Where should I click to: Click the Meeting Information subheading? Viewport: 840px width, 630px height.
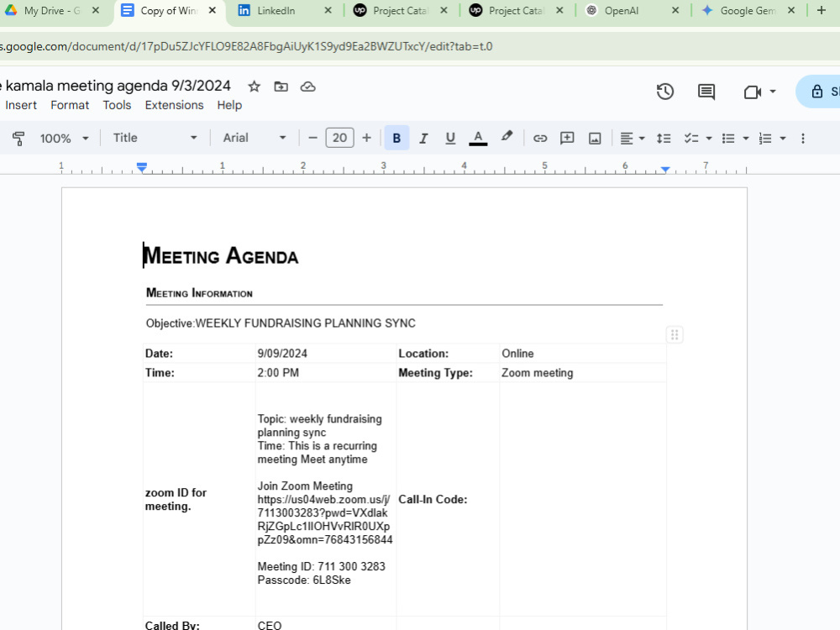click(199, 293)
